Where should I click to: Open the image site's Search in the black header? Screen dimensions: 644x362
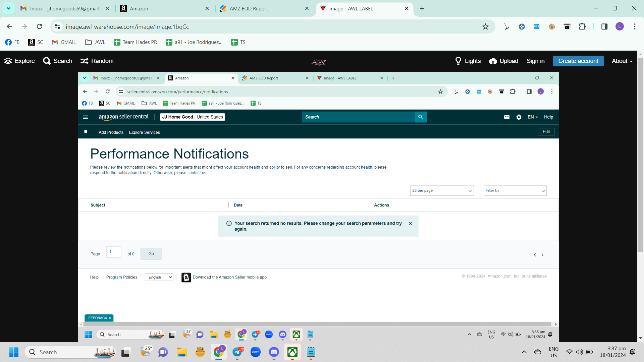point(58,61)
